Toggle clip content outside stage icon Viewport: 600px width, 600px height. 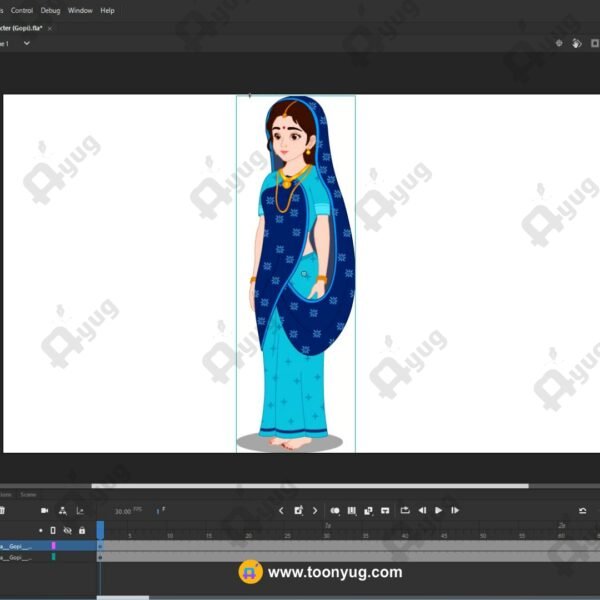pos(595,43)
